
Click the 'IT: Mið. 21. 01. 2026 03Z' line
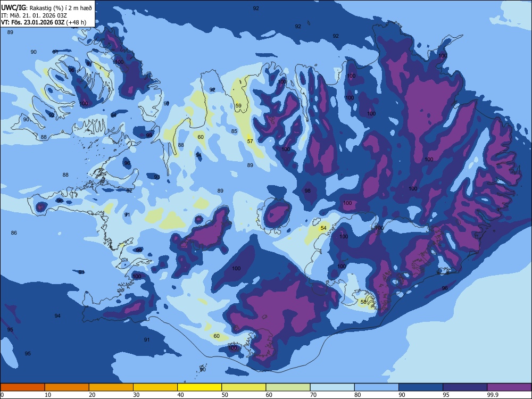(34, 15)
